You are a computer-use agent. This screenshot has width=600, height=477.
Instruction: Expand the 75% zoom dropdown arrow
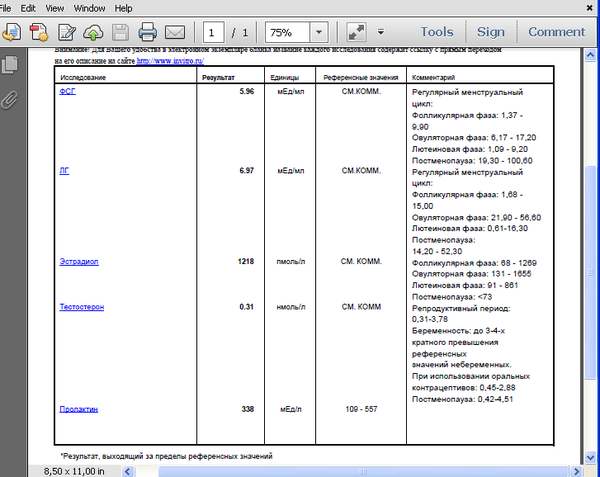tap(319, 32)
